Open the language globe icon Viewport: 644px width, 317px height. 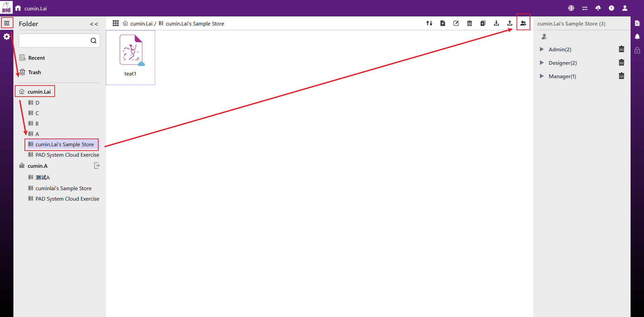571,8
